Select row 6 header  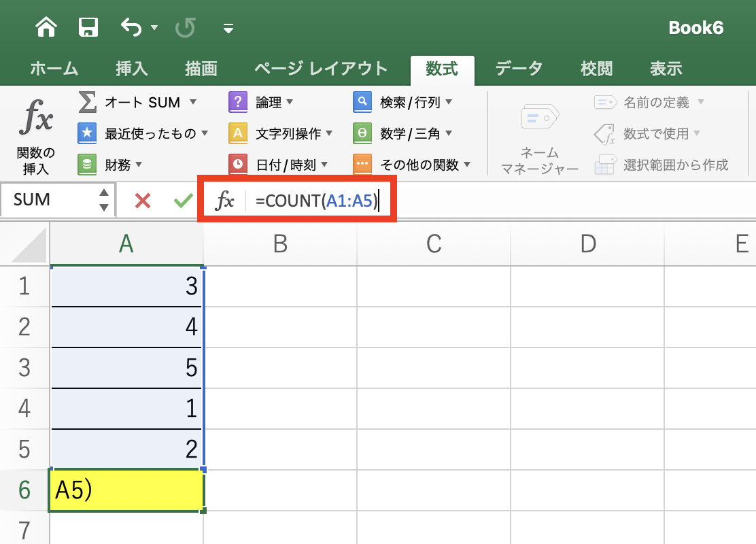tap(24, 490)
